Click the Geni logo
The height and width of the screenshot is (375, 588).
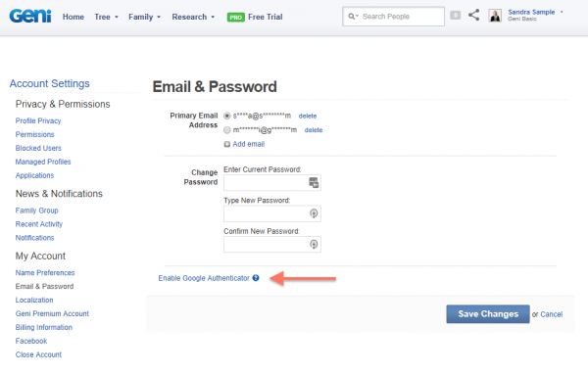(30, 17)
